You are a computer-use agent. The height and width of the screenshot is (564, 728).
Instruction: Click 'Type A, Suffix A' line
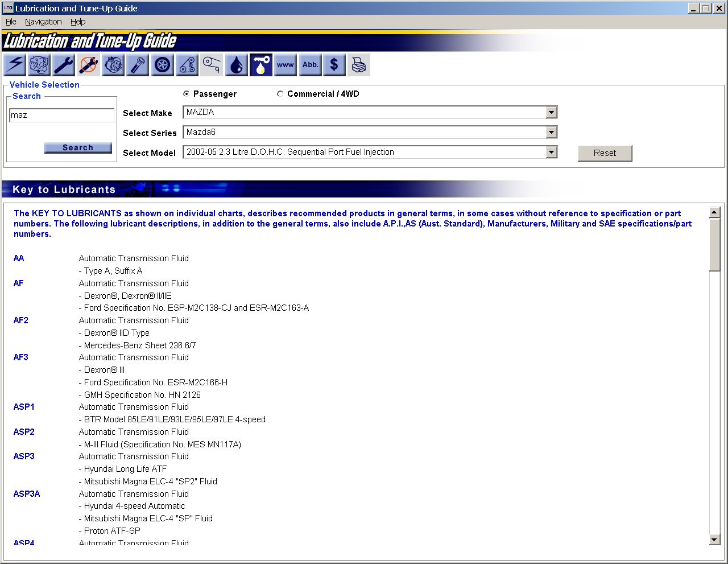pyautogui.click(x=110, y=271)
